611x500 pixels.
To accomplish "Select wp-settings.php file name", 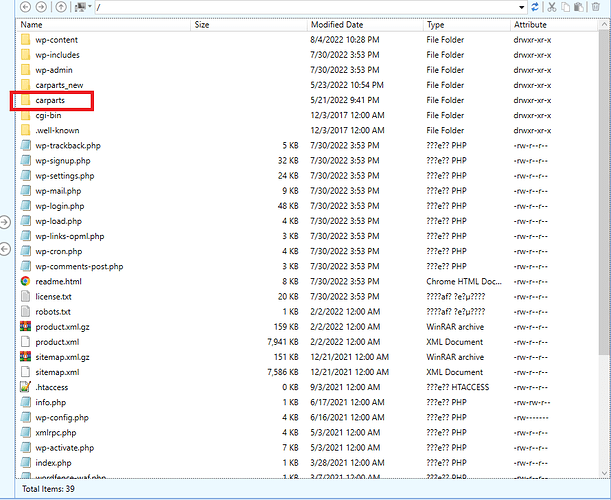I will [x=65, y=176].
